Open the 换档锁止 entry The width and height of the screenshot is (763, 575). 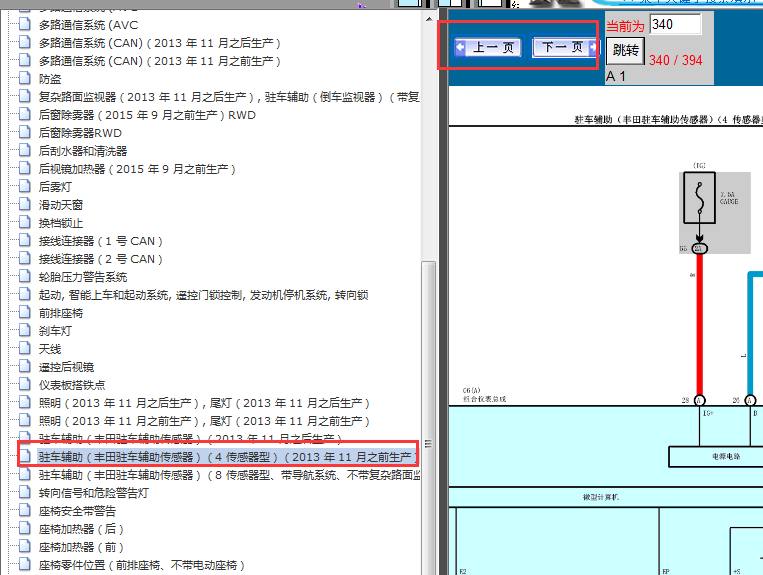point(61,223)
